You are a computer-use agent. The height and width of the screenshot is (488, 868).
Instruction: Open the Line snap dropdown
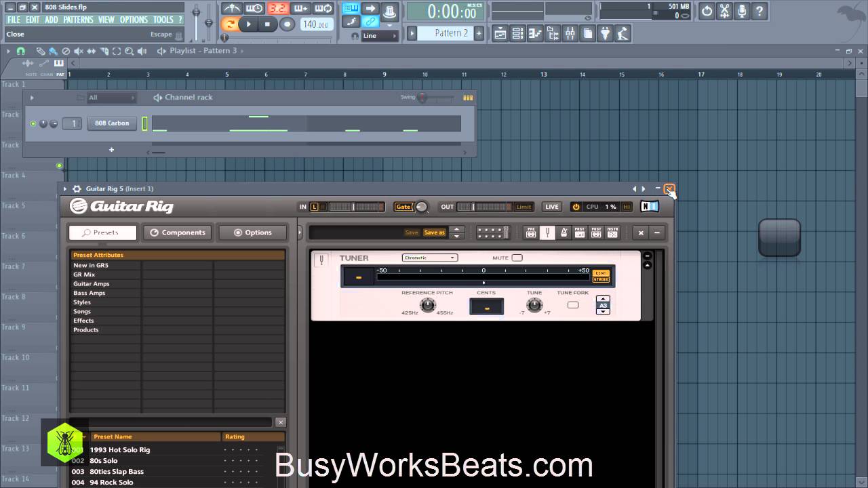378,36
